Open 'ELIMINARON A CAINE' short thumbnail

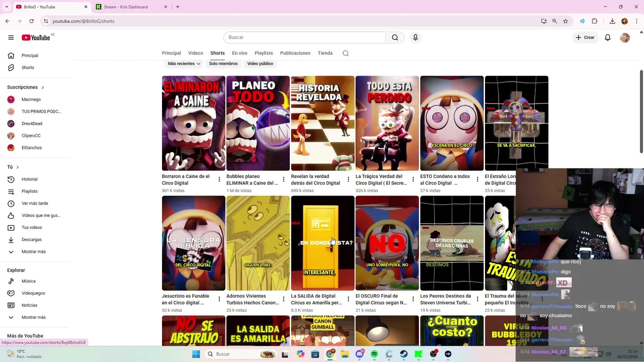tap(194, 123)
